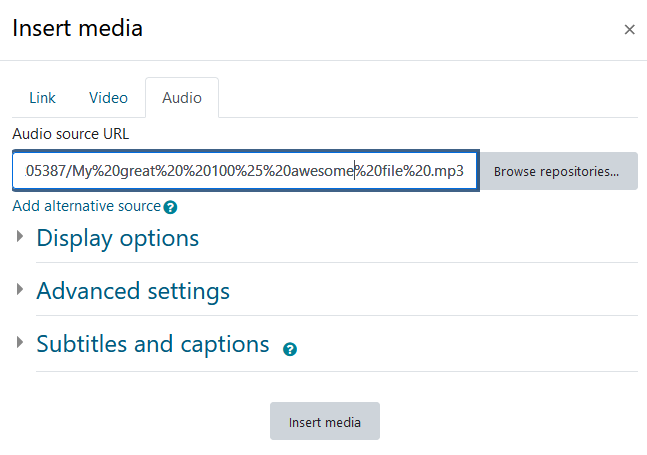The image size is (647, 455).
Task: Place cursor after mp3 in URL field
Action: [465, 171]
